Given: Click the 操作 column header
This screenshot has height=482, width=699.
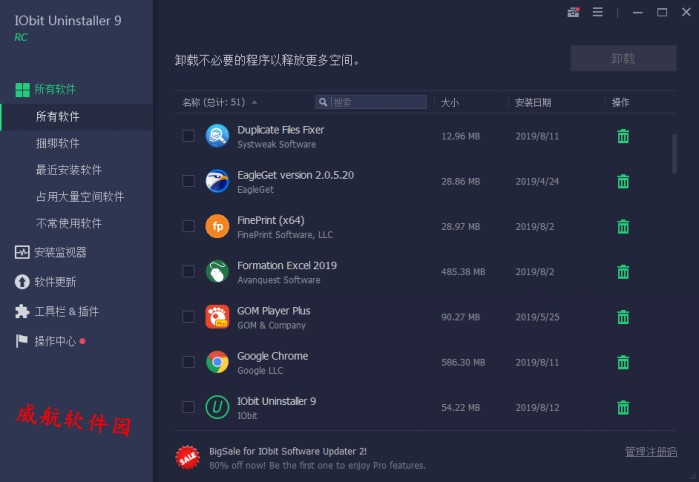Looking at the screenshot, I should pyautogui.click(x=621, y=103).
